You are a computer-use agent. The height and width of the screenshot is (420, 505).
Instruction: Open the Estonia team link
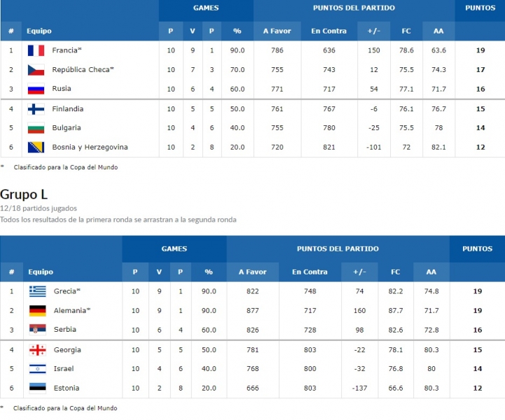67,388
